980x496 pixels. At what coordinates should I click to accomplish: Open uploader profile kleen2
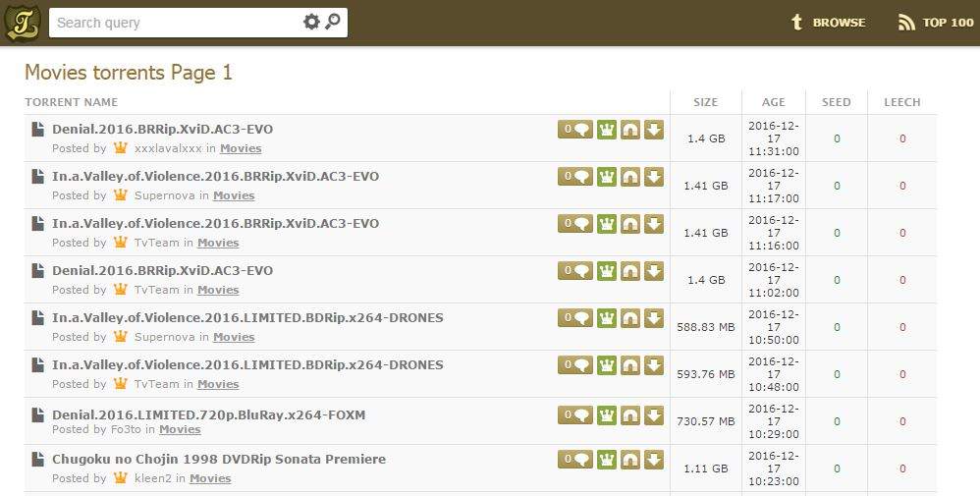[x=153, y=478]
